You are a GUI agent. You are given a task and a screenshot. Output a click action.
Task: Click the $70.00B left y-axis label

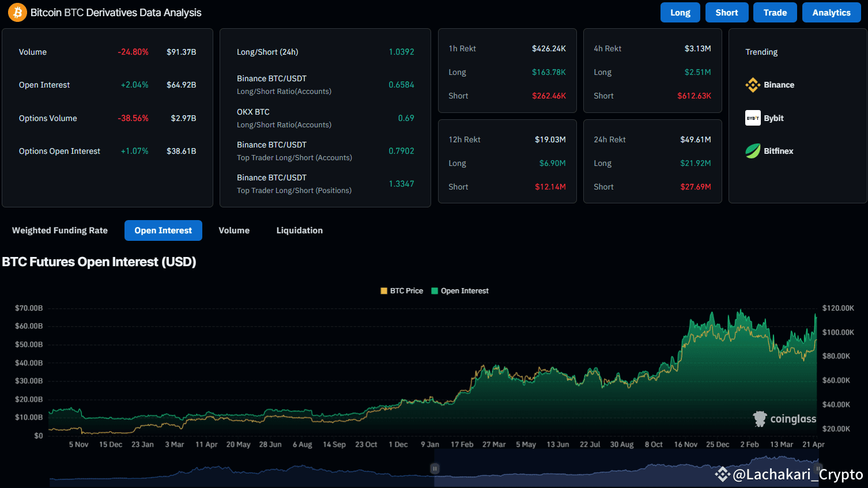[x=29, y=308]
